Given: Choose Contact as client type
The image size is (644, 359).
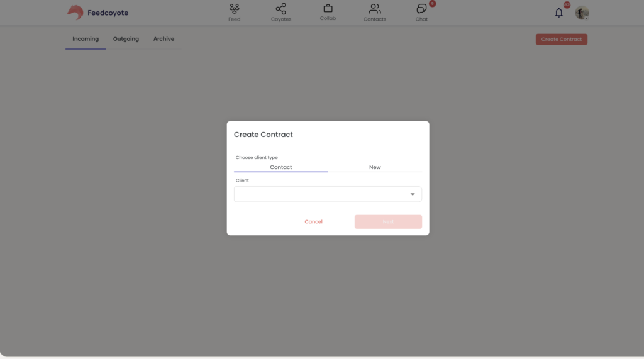Looking at the screenshot, I should click(281, 167).
